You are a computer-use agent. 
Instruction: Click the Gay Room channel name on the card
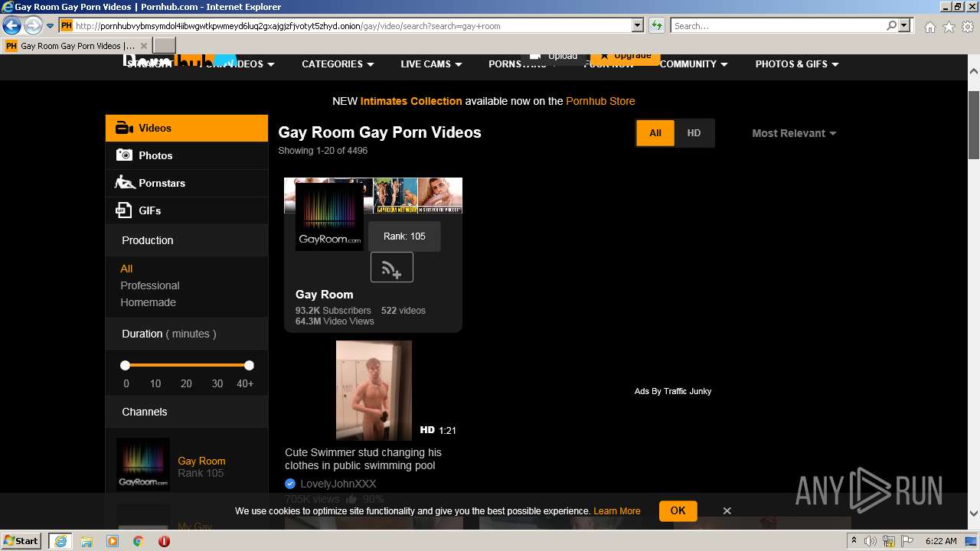[x=325, y=295]
